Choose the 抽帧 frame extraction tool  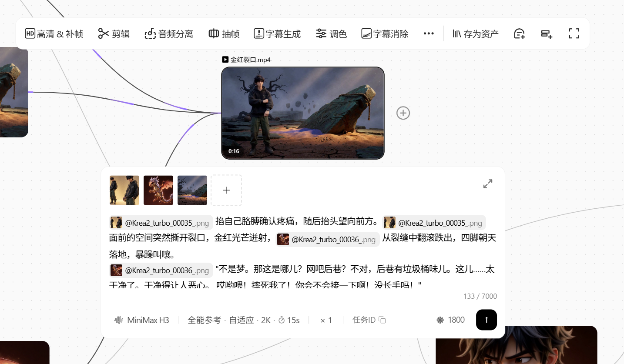click(224, 33)
